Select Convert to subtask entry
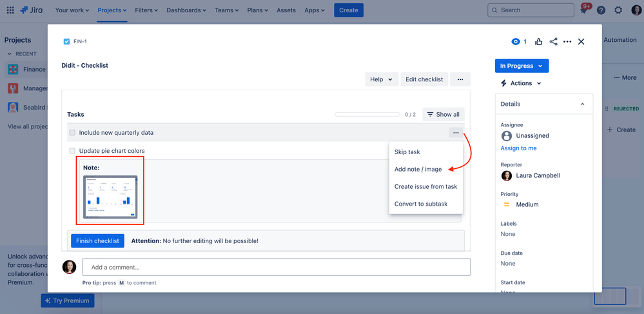 click(426, 204)
